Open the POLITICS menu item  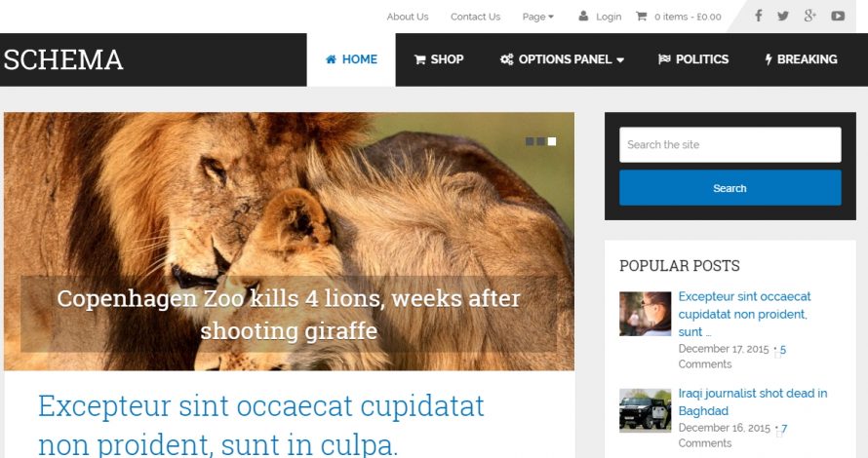[693, 59]
